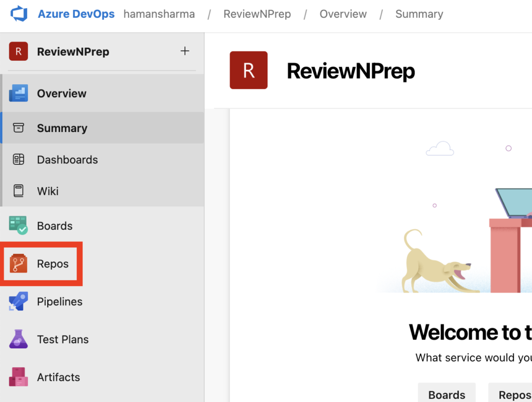Image resolution: width=532 pixels, height=402 pixels.
Task: Click the Dashboards icon
Action: [18, 159]
